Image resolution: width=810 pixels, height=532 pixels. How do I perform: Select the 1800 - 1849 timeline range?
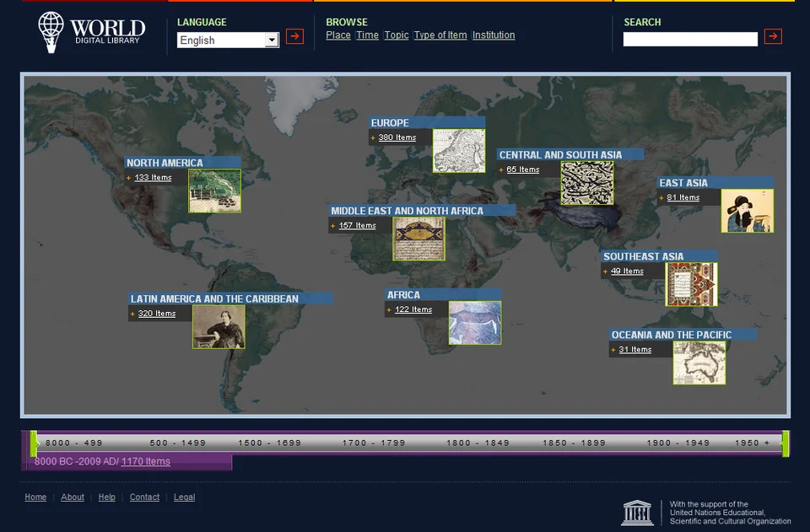point(478,442)
